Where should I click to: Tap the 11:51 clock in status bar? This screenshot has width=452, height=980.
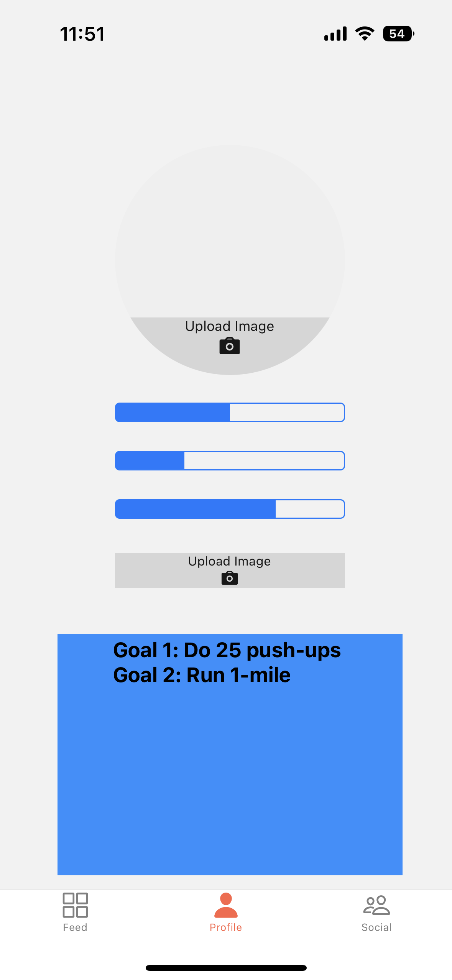pyautogui.click(x=82, y=34)
